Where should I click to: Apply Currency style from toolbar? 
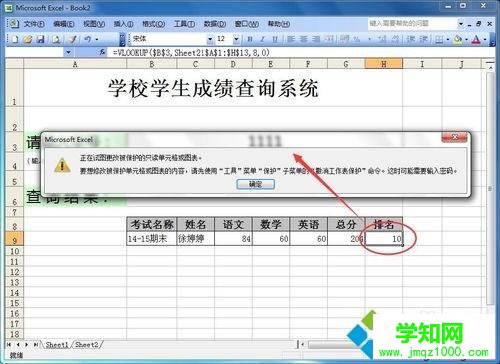click(345, 39)
